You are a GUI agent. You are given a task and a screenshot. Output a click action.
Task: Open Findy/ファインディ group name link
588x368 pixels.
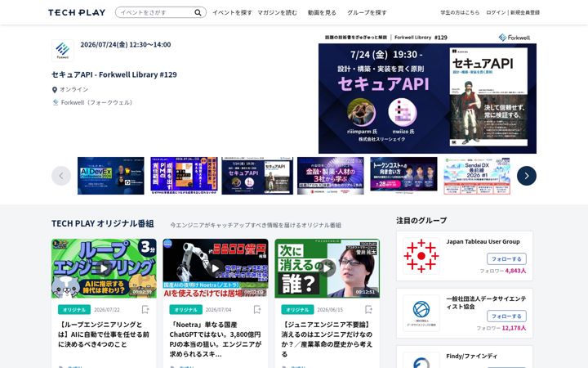point(471,356)
